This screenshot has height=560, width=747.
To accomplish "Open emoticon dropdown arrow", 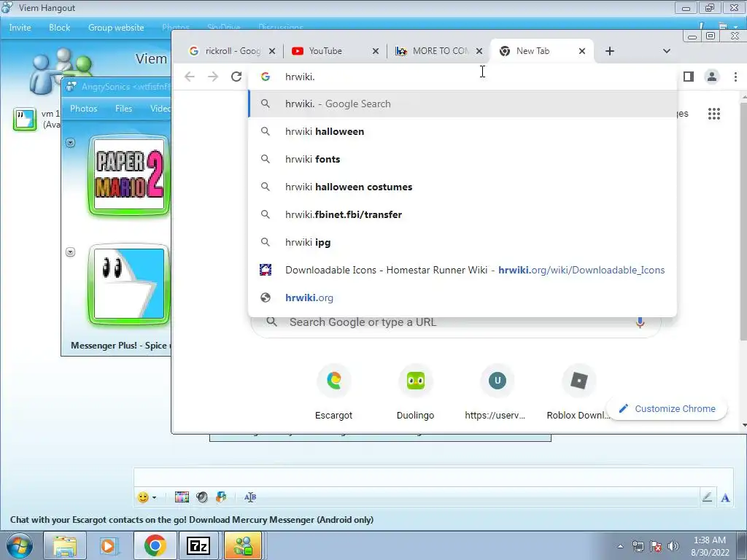I will click(155, 497).
